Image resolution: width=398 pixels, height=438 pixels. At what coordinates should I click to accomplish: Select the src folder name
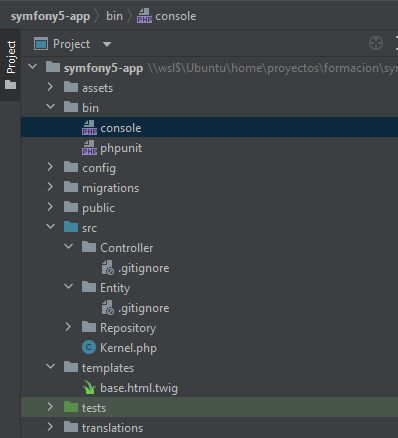coord(89,228)
